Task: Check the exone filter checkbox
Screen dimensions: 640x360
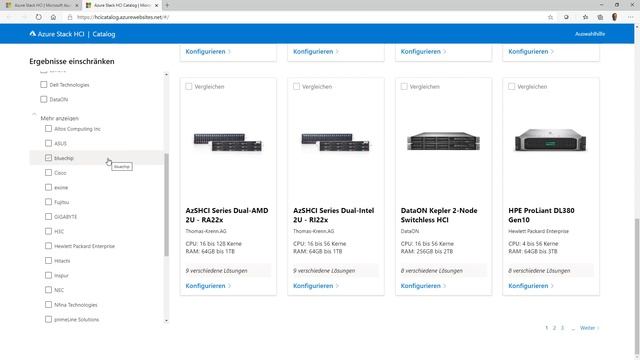Action: pos(49,187)
